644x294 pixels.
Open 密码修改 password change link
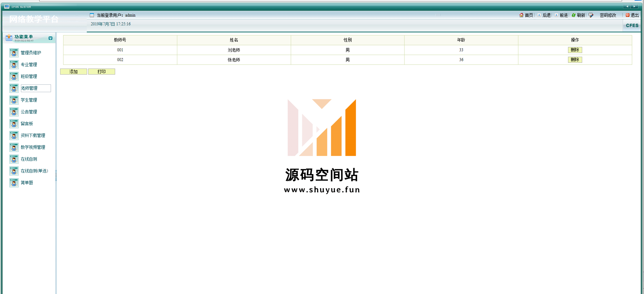point(608,15)
